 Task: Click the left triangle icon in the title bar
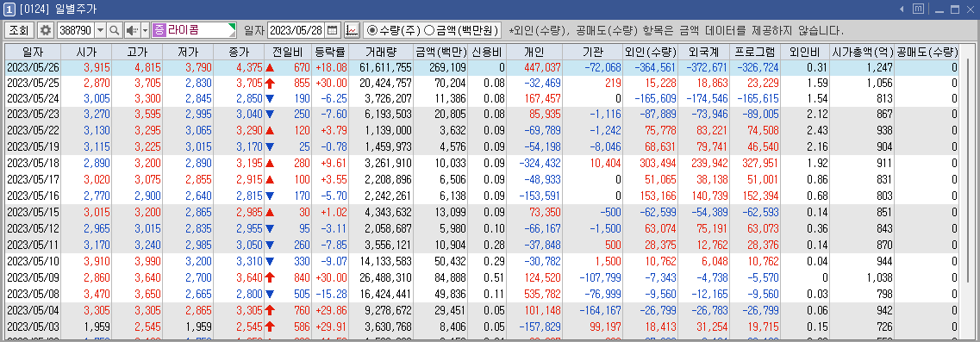[902, 9]
